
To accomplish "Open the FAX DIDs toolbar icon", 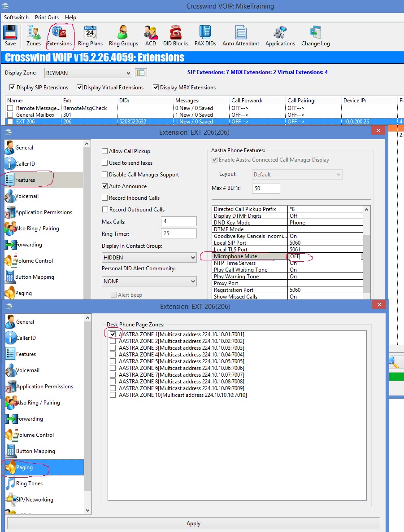I will tap(205, 36).
